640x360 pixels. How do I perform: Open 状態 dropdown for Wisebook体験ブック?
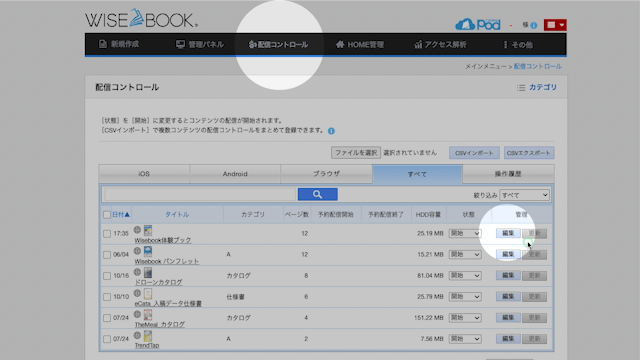tap(465, 233)
